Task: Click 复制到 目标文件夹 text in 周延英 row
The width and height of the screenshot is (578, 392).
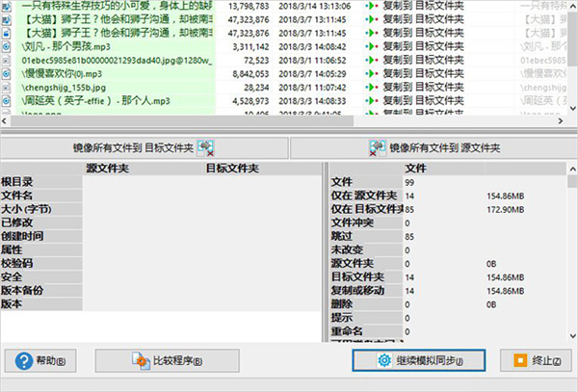Action: click(423, 100)
